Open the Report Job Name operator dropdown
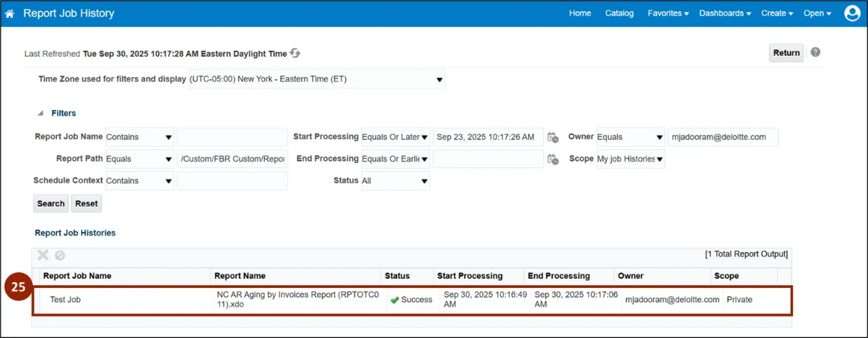 click(140, 137)
